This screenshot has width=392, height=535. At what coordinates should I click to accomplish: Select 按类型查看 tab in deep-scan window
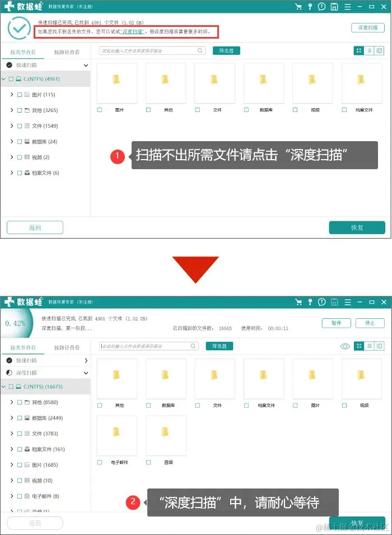click(x=23, y=348)
